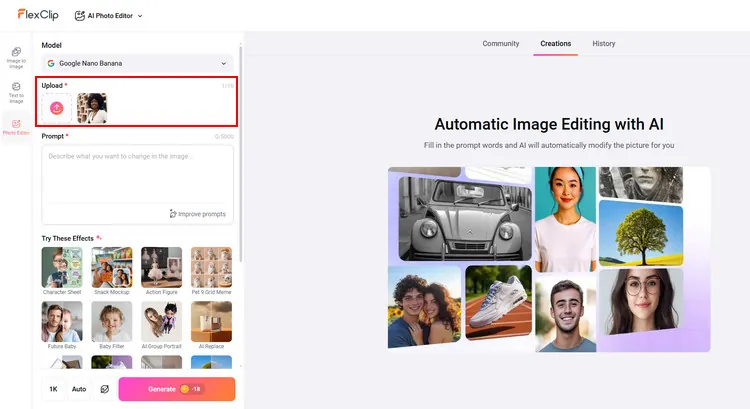Click the vintage car sample image
The width and height of the screenshot is (750, 409).
tap(465, 219)
